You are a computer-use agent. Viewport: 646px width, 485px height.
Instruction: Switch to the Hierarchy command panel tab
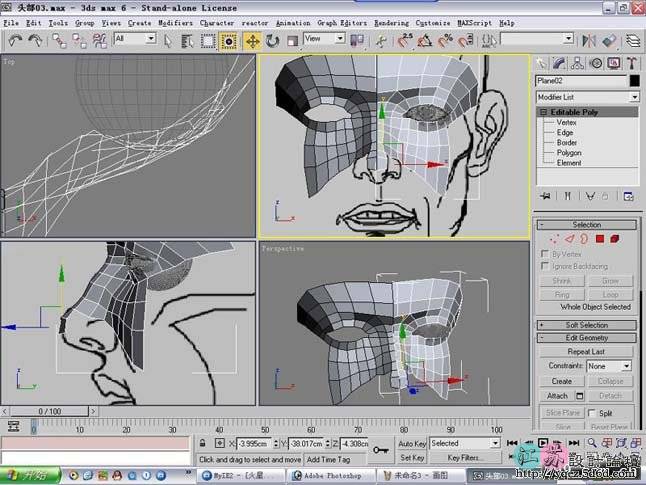click(577, 63)
